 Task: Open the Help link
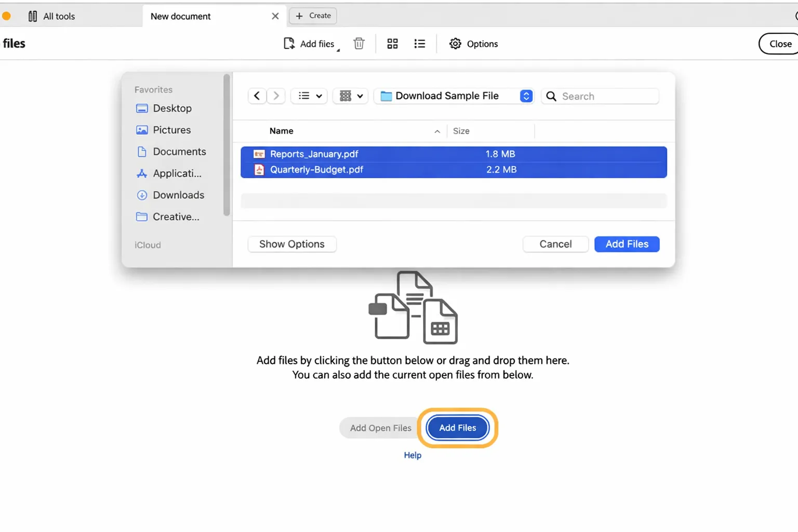[412, 455]
